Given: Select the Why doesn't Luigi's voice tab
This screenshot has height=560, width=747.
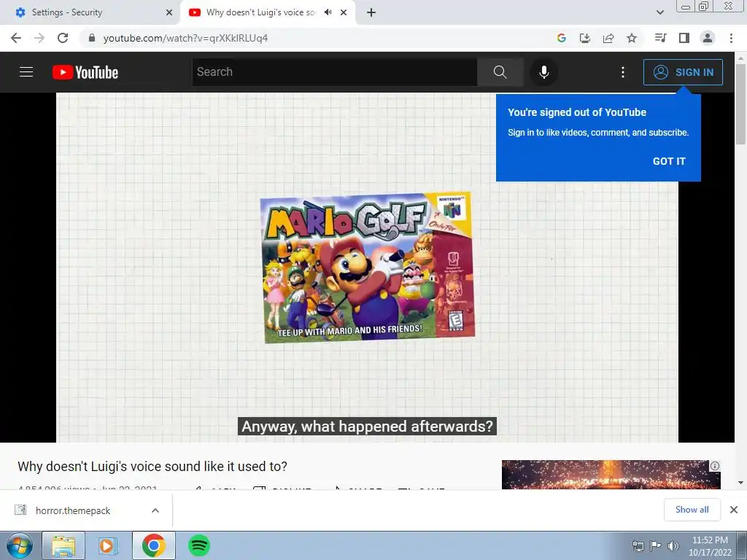Looking at the screenshot, I should [x=261, y=12].
